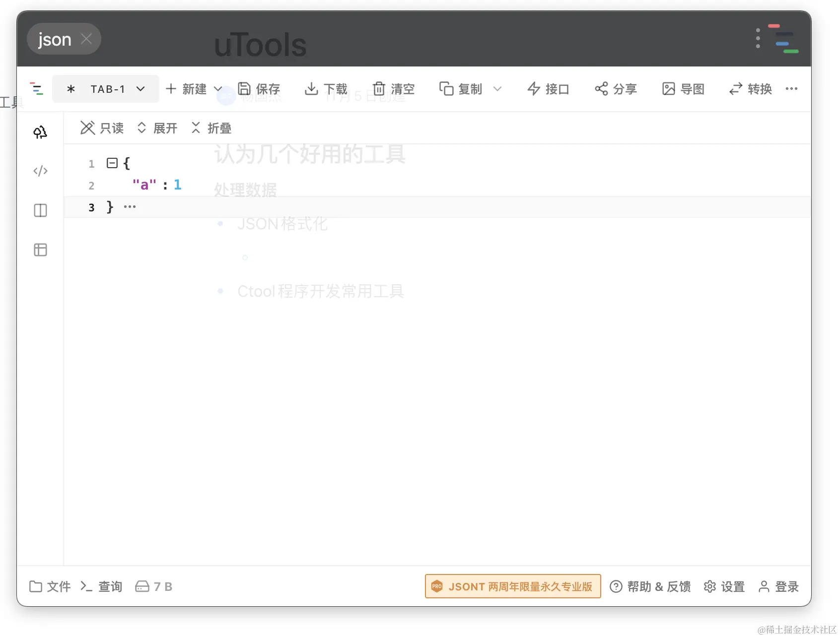Click line number 3 in the gutter
This screenshot has width=840, height=638.
91,207
